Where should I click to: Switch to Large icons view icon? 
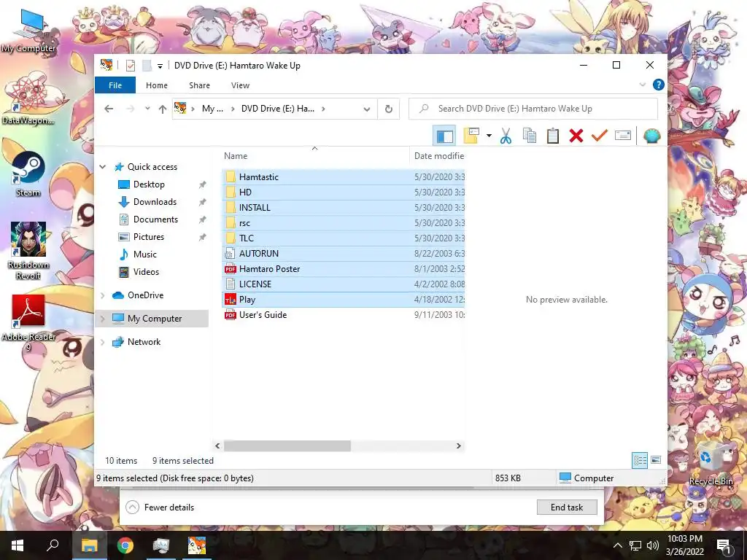click(x=656, y=460)
